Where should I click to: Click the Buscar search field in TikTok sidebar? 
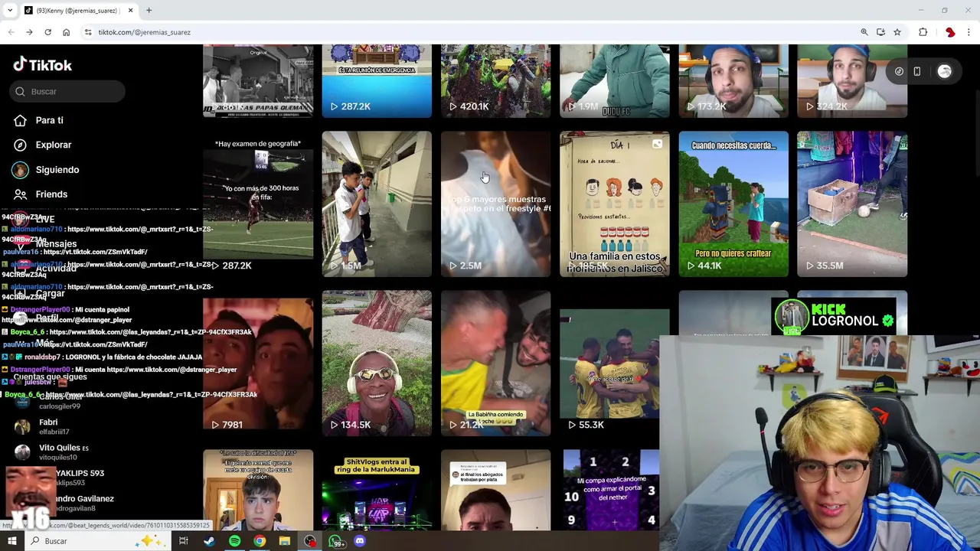[x=67, y=92]
